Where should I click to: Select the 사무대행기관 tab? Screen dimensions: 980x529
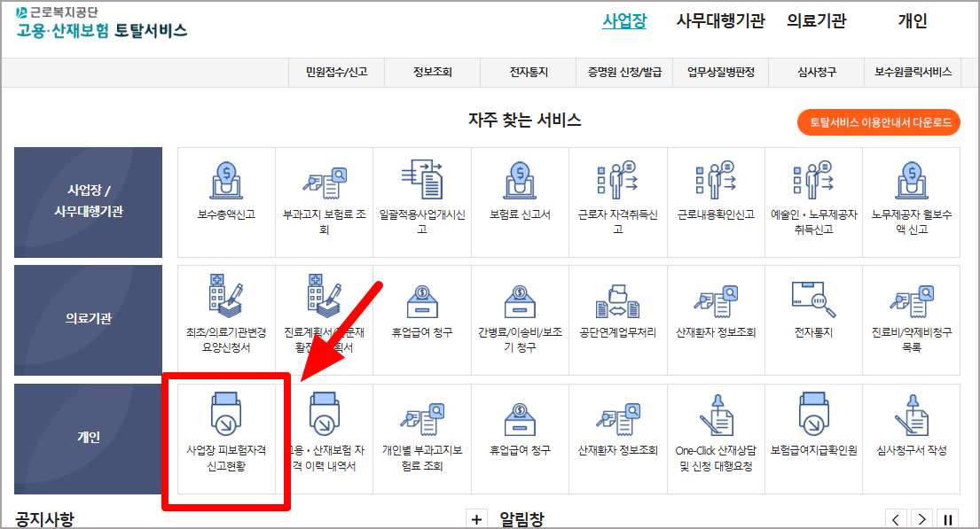point(723,19)
